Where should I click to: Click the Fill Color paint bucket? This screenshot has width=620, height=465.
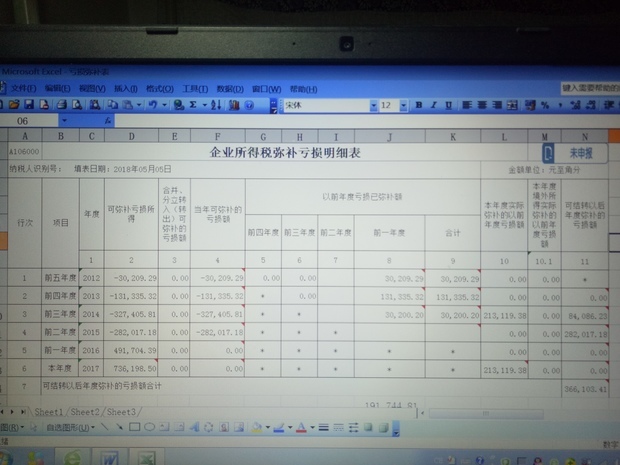pyautogui.click(x=257, y=427)
